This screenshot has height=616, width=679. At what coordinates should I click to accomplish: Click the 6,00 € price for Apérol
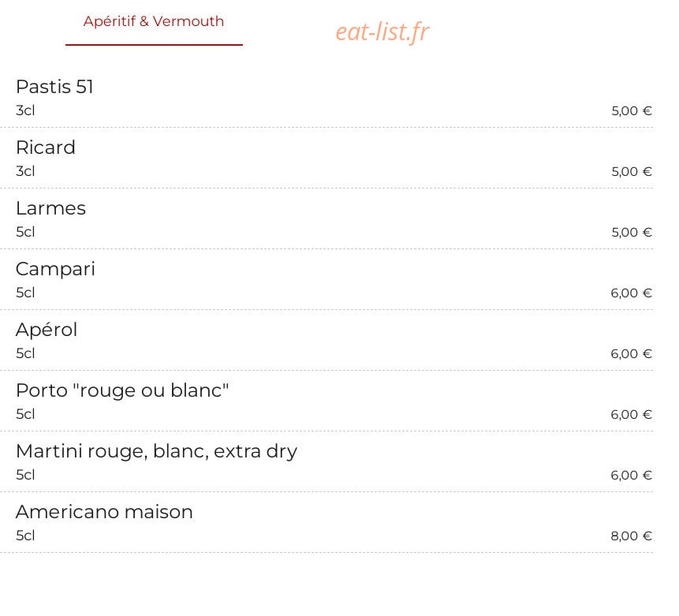tap(631, 354)
